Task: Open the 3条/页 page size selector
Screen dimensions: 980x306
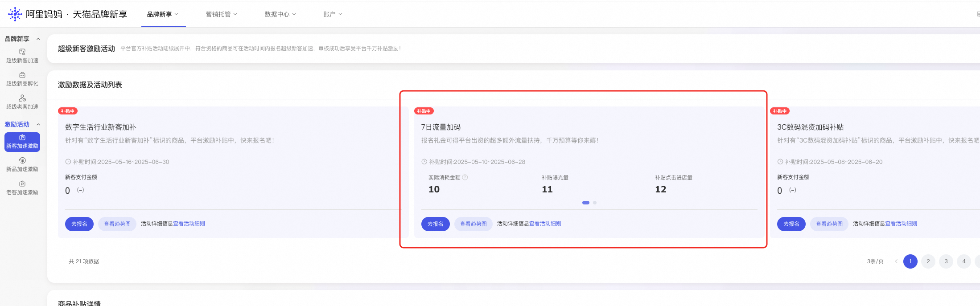Action: tap(875, 261)
